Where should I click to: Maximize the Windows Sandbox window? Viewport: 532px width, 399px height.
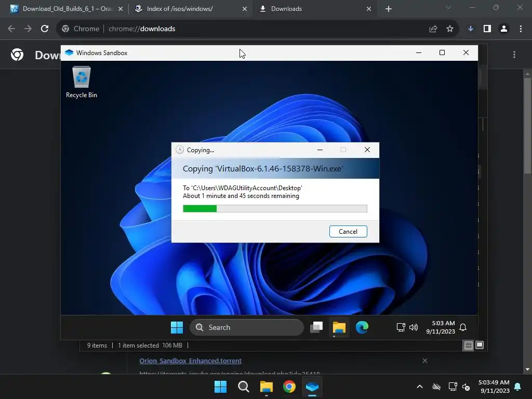(x=442, y=52)
